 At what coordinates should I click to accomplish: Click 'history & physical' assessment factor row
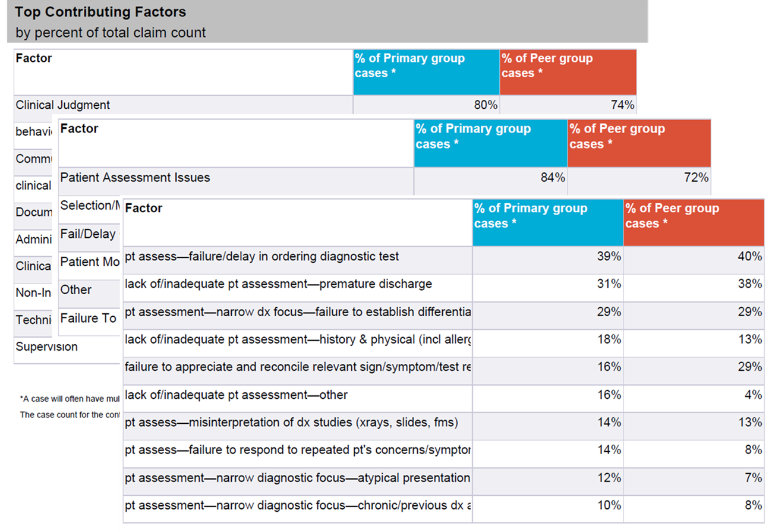point(297,339)
